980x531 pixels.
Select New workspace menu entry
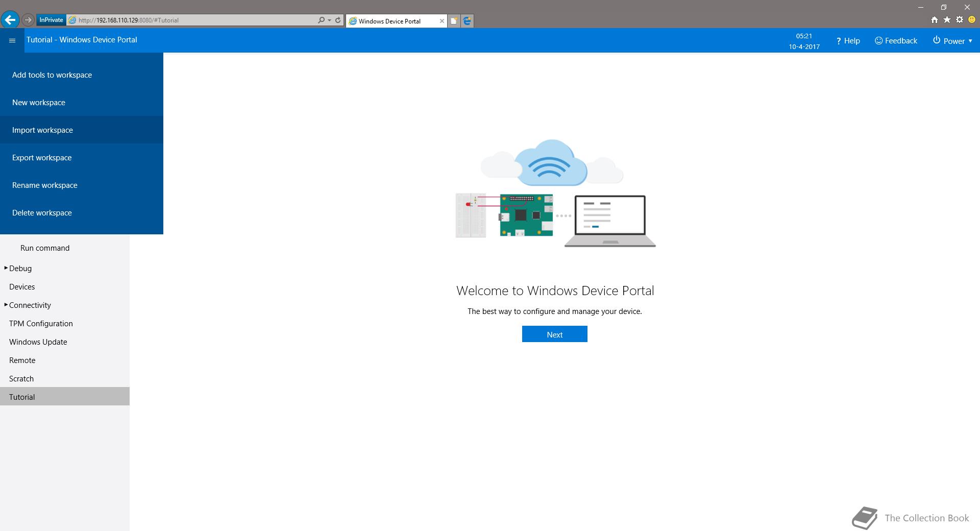click(x=82, y=103)
